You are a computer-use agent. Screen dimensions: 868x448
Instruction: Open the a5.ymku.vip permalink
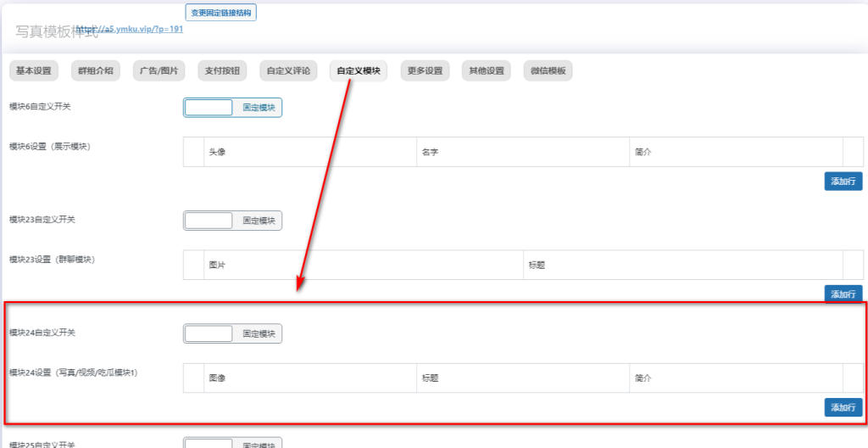coord(130,29)
